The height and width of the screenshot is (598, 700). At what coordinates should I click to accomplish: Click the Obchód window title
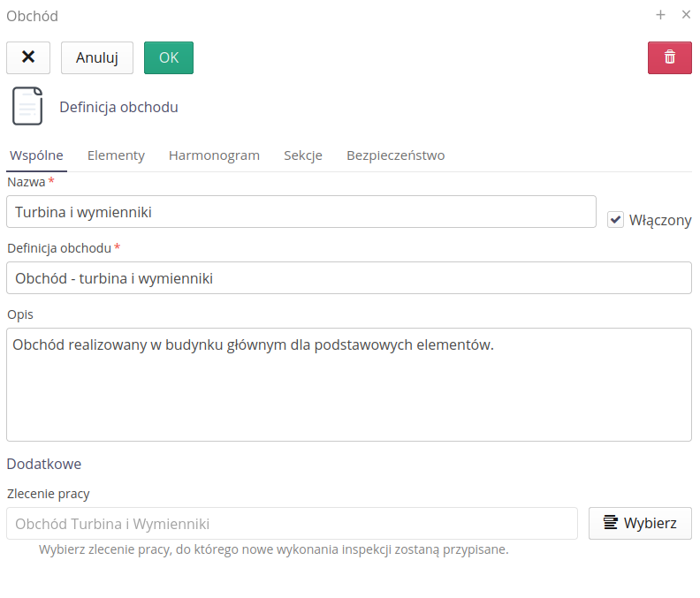click(33, 16)
